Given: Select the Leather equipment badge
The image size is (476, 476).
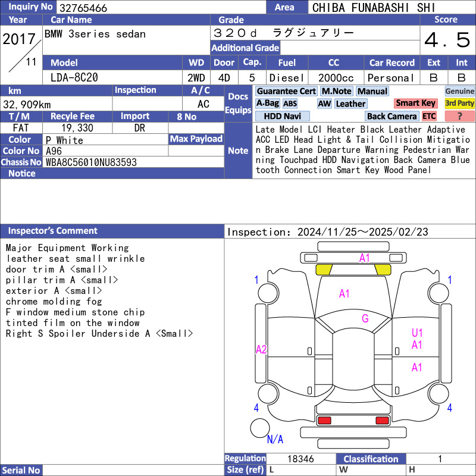Looking at the screenshot, I should pos(350,104).
